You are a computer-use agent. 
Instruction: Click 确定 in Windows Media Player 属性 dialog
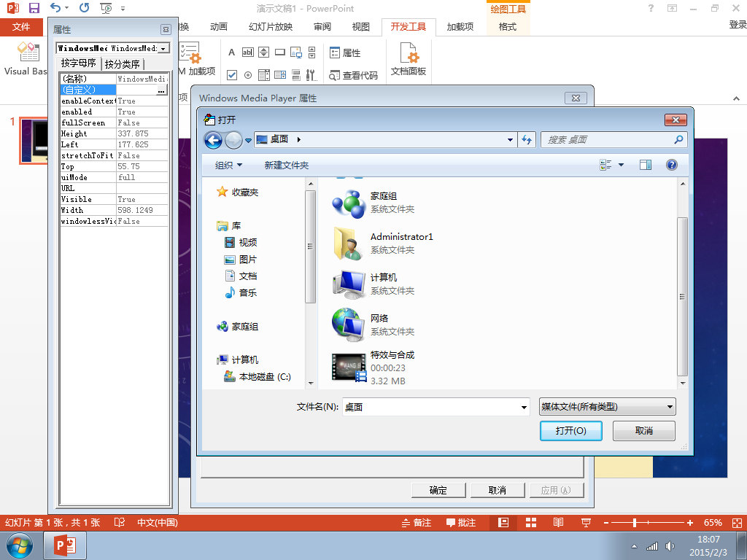point(438,490)
